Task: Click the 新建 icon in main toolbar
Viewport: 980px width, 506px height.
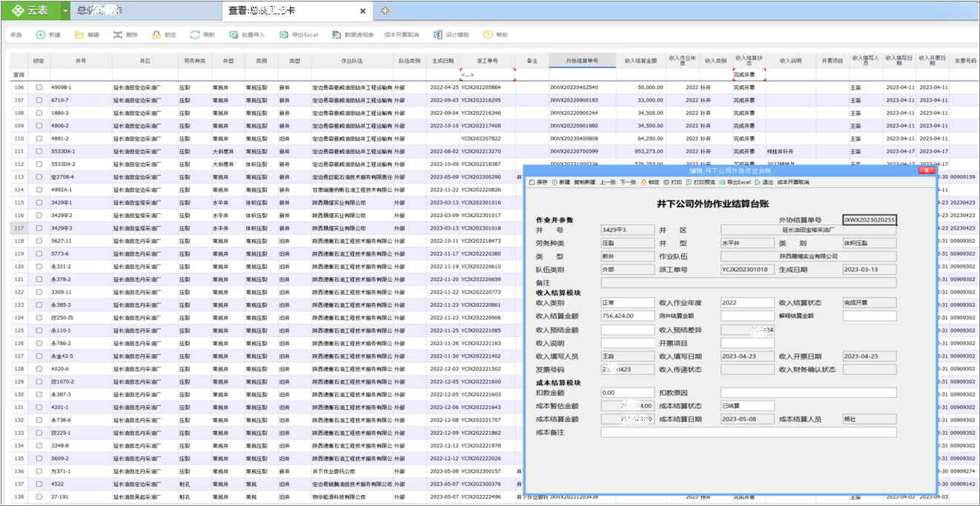Action: (x=40, y=35)
